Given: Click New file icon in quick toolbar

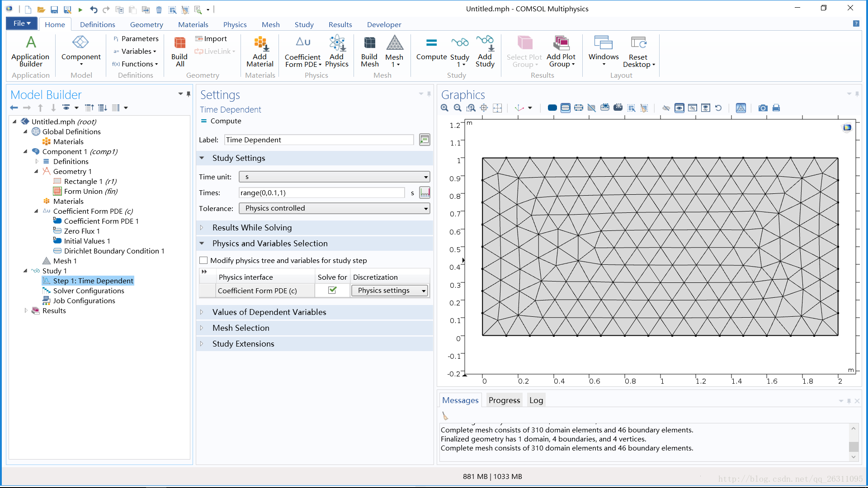Looking at the screenshot, I should pos(28,9).
